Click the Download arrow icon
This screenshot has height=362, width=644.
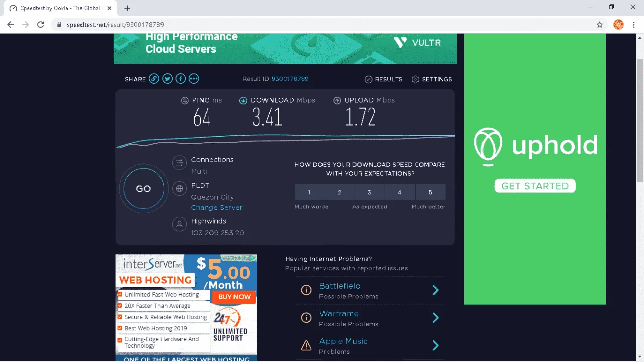click(243, 100)
